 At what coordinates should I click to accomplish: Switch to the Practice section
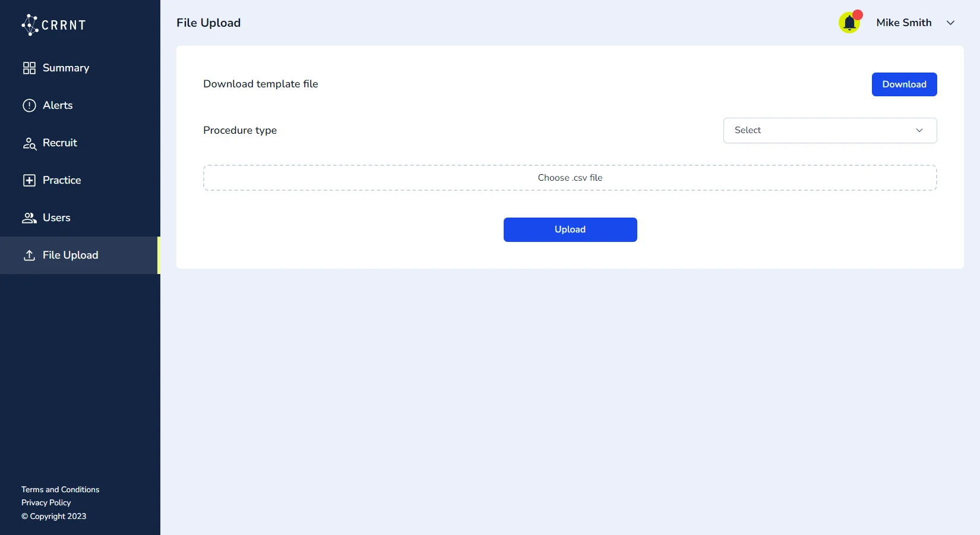point(62,181)
